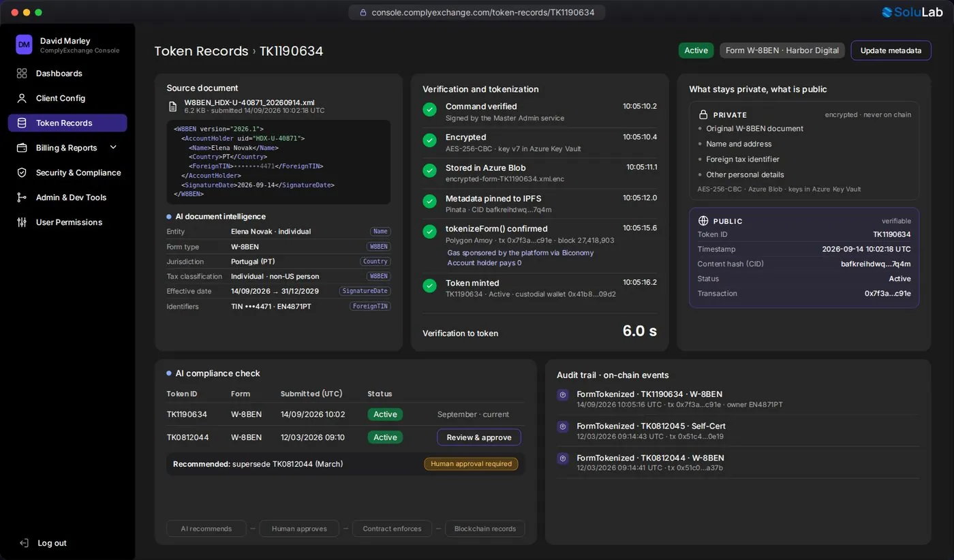Click the SignatureDate tag in Effective date row
Screen dimensions: 954x560
point(365,292)
